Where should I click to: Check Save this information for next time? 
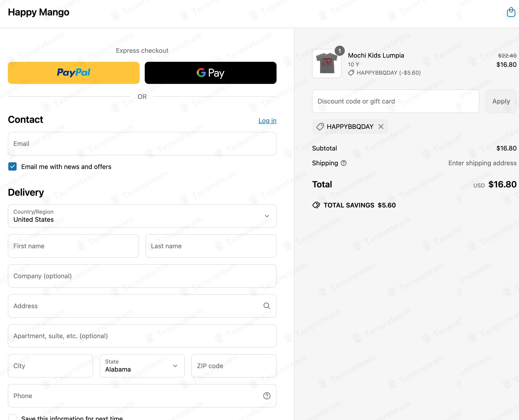coord(12,417)
